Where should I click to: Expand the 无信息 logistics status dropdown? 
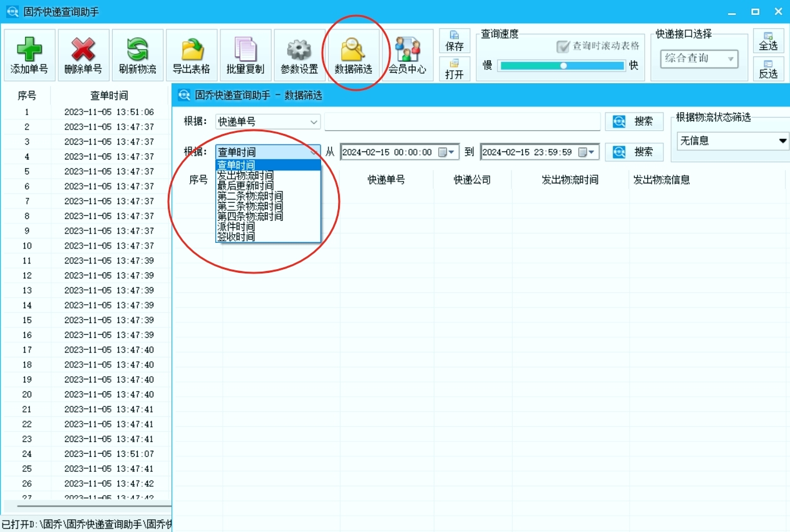[x=732, y=141]
